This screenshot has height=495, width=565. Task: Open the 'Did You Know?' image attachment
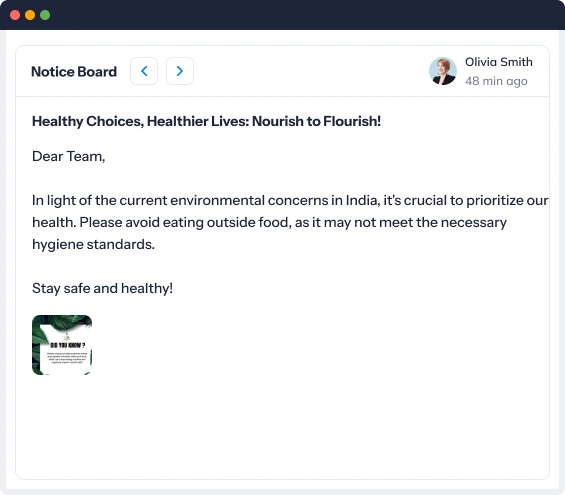tap(62, 345)
